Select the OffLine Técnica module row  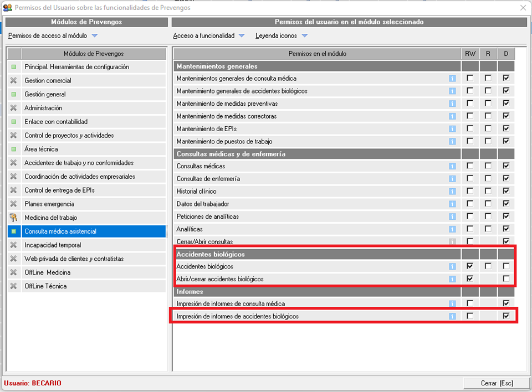coord(45,286)
